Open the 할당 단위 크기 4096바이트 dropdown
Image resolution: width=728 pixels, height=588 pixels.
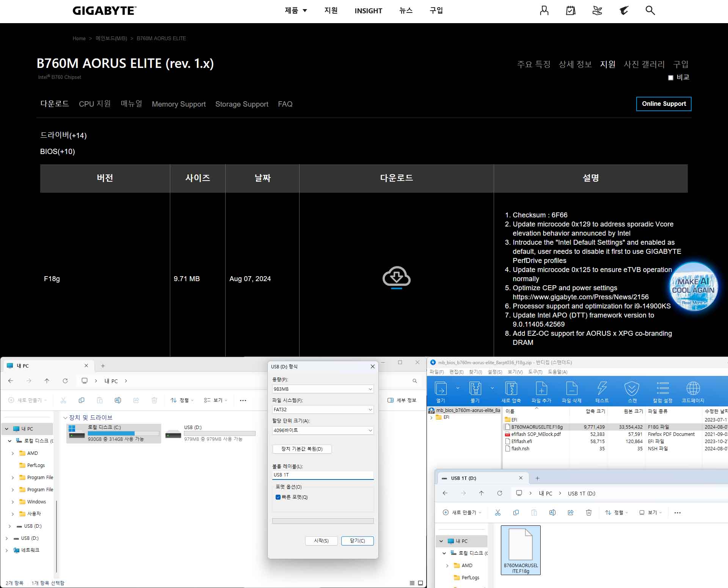click(323, 430)
